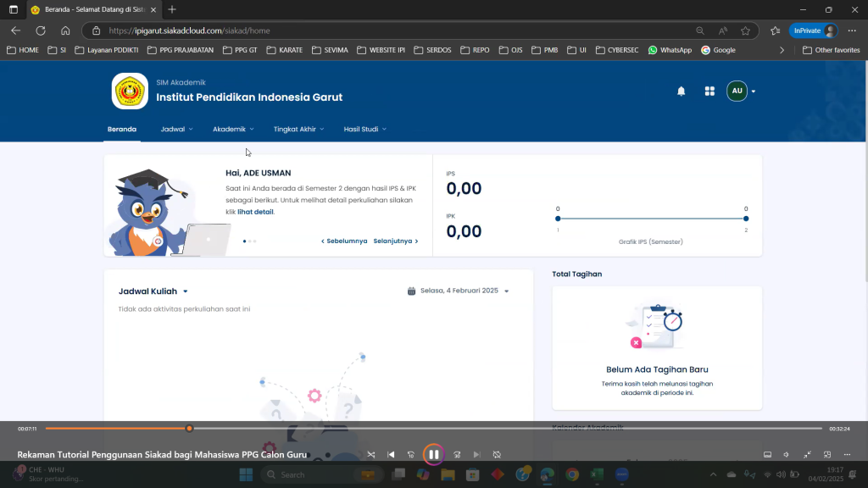This screenshot has width=868, height=488.
Task: Go to next track in player
Action: (x=476, y=455)
